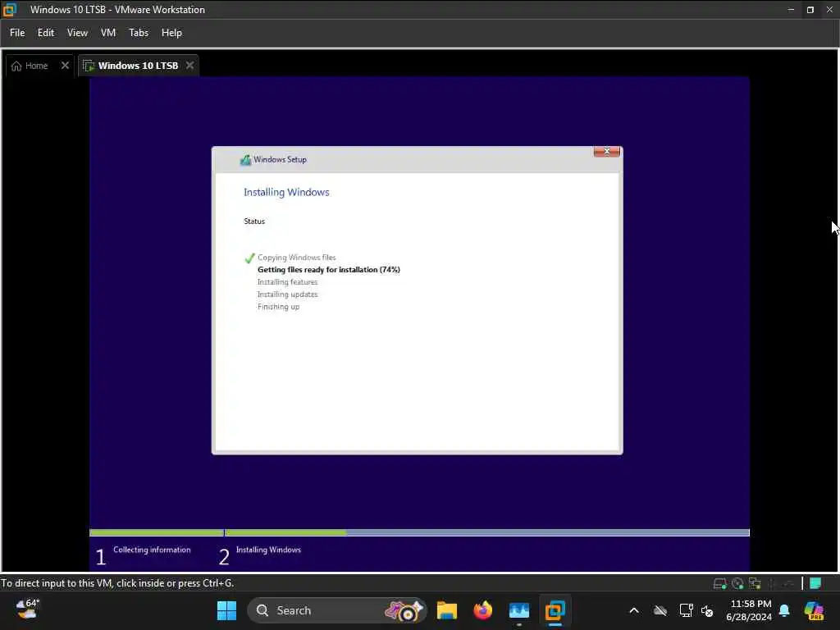Image resolution: width=840 pixels, height=630 pixels.
Task: Open the clock showing 11:58 PM
Action: [x=749, y=610]
